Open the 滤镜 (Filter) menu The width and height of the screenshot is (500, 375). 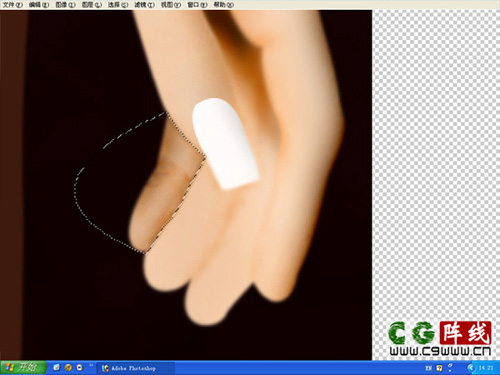(x=144, y=5)
